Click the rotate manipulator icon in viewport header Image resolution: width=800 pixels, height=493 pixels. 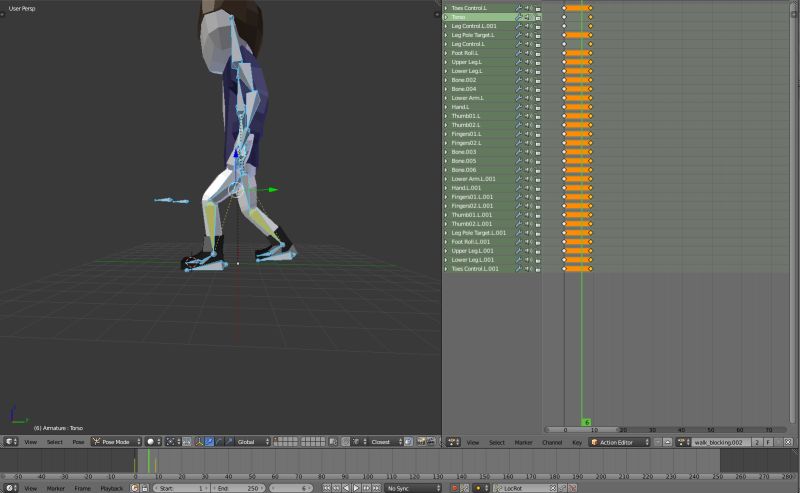(x=218, y=442)
